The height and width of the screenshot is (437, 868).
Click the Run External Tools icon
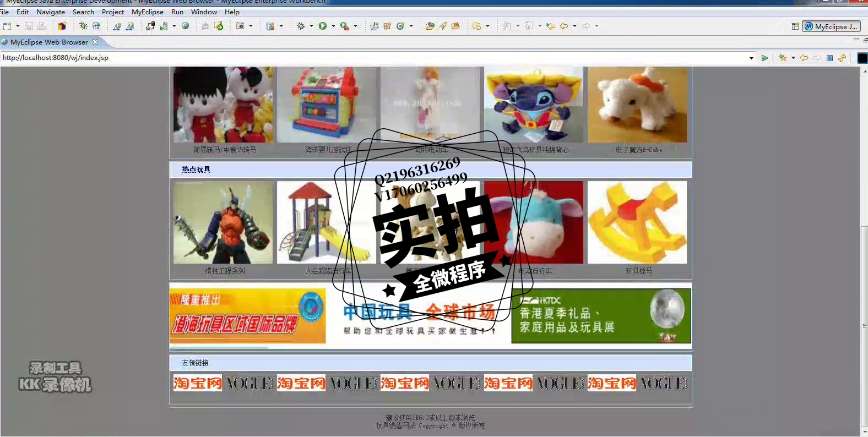point(344,26)
